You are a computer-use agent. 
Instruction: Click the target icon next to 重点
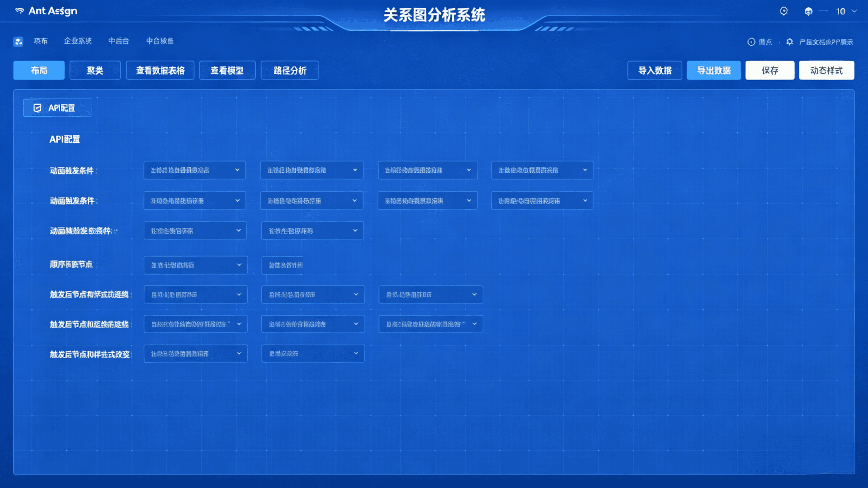751,42
